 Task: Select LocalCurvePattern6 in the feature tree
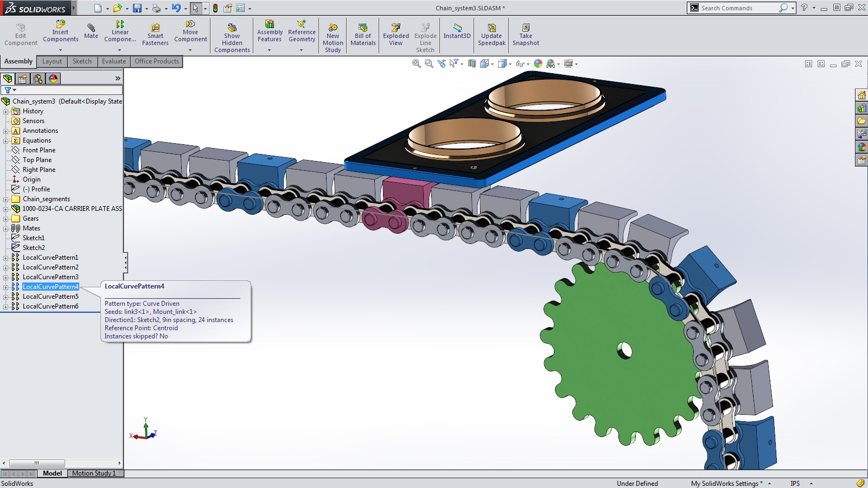pyautogui.click(x=52, y=306)
